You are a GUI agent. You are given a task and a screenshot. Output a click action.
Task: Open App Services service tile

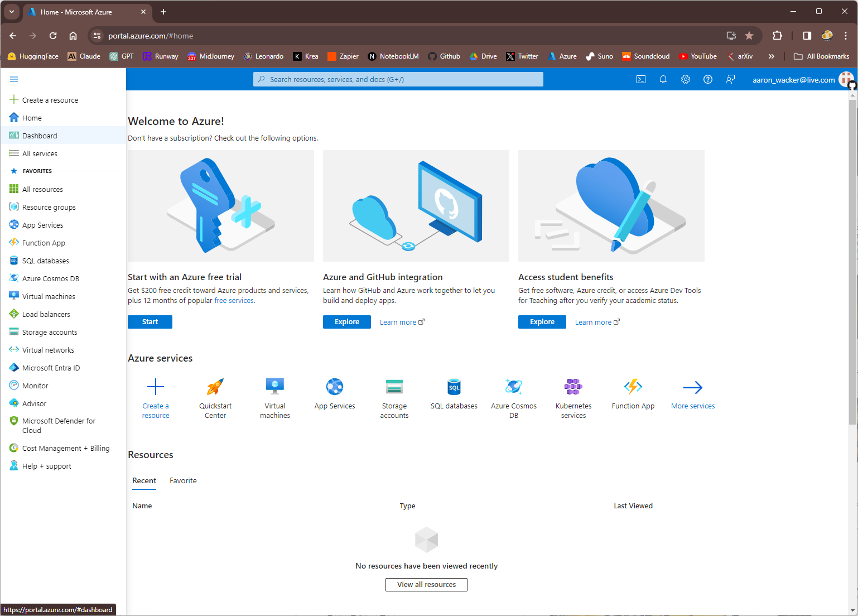pos(335,394)
